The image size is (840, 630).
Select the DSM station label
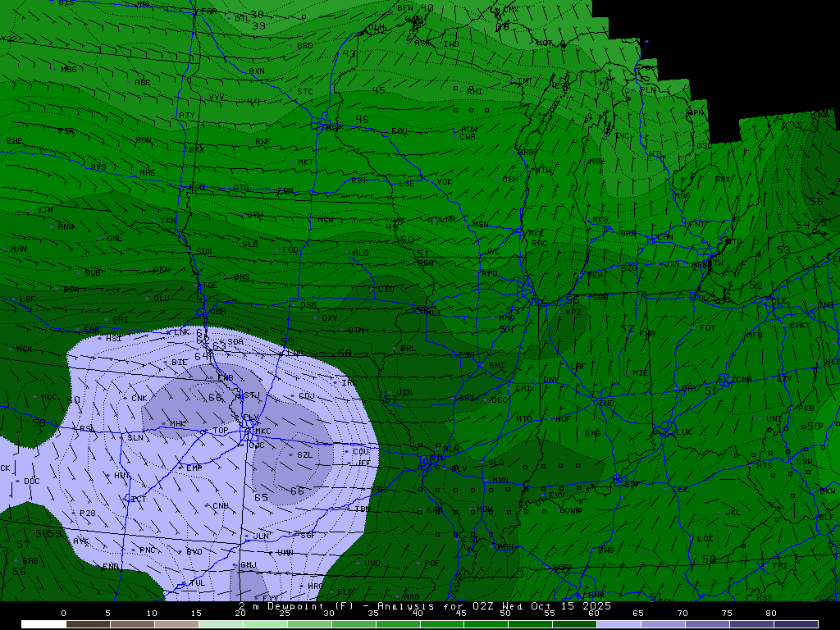tap(308, 305)
